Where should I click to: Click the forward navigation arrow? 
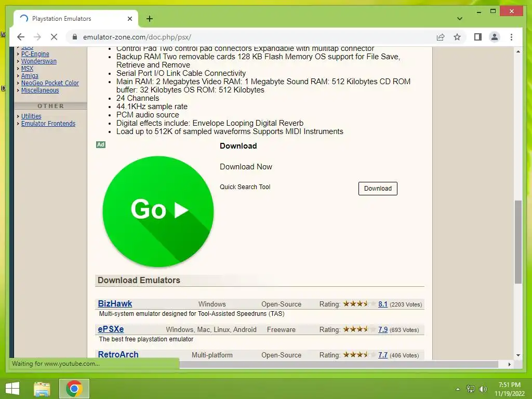[x=37, y=37]
